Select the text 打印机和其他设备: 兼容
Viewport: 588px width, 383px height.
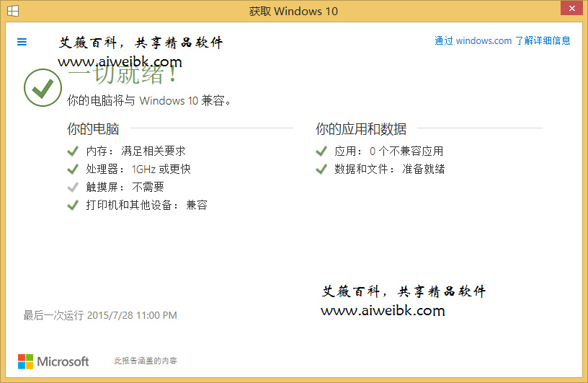tap(146, 205)
